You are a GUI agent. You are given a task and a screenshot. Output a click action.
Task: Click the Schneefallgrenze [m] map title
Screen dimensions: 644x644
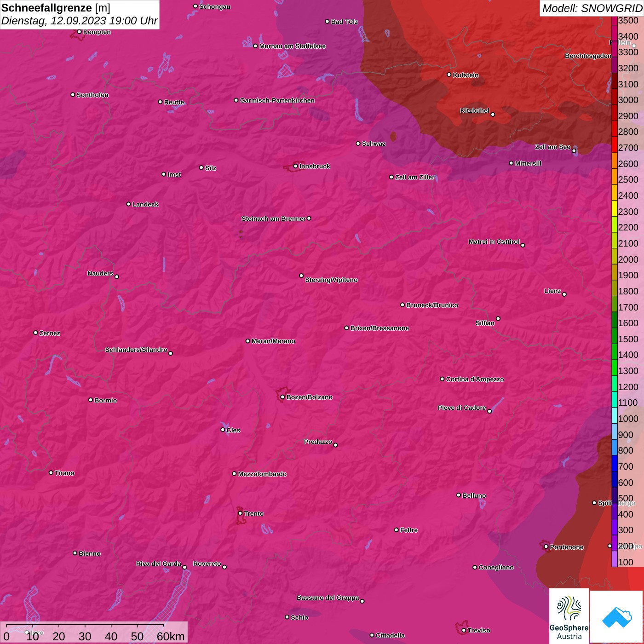[56, 8]
